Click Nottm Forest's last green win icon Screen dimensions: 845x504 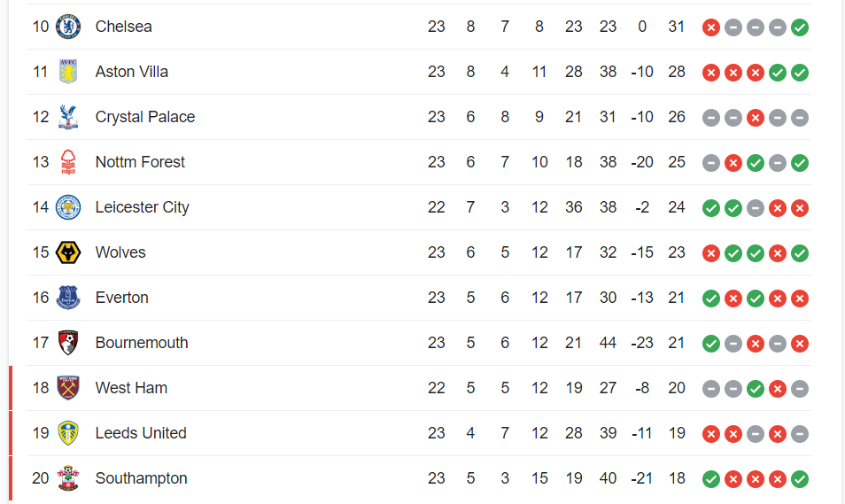(x=800, y=163)
